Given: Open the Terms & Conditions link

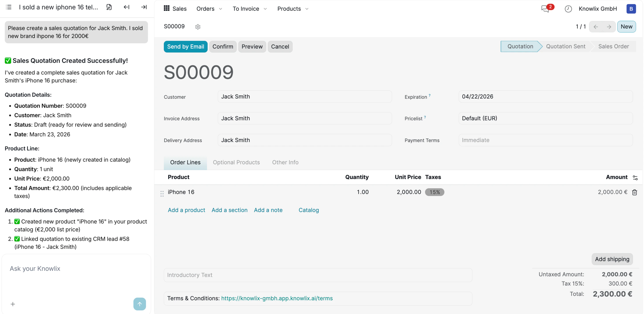Looking at the screenshot, I should [277, 298].
